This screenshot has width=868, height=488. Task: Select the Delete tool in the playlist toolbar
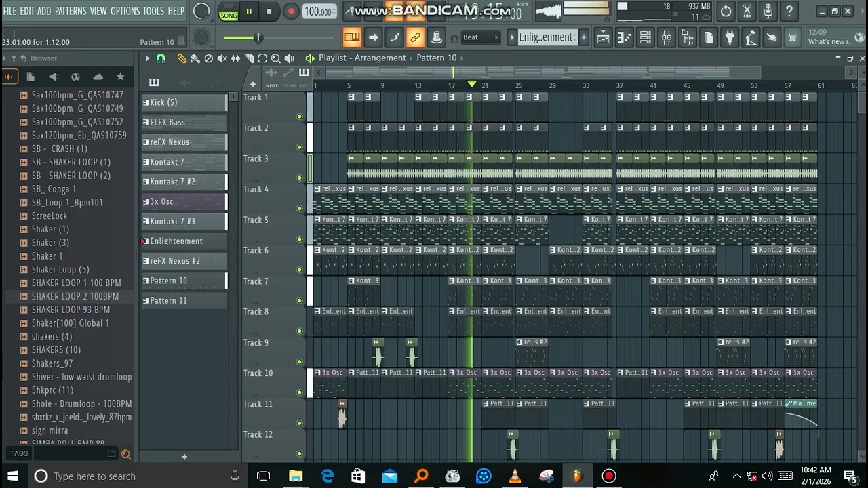208,58
